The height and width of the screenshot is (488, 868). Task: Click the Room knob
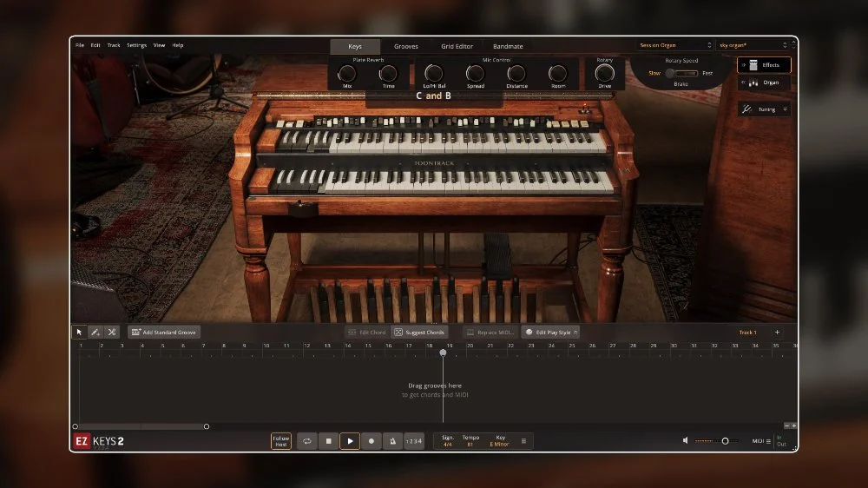[x=557, y=73]
